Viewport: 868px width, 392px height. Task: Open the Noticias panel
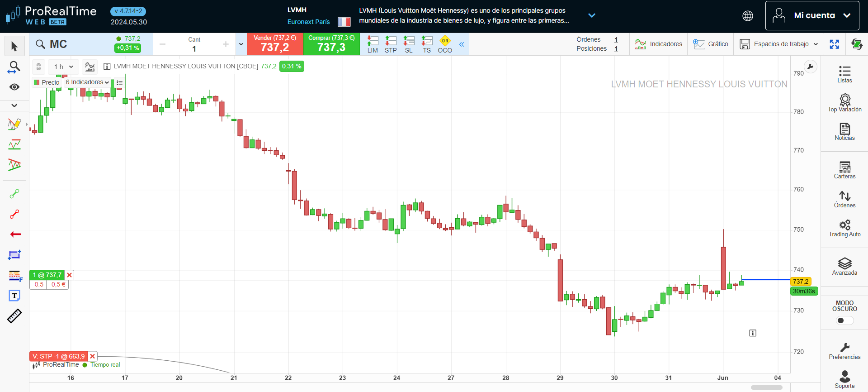tap(844, 132)
